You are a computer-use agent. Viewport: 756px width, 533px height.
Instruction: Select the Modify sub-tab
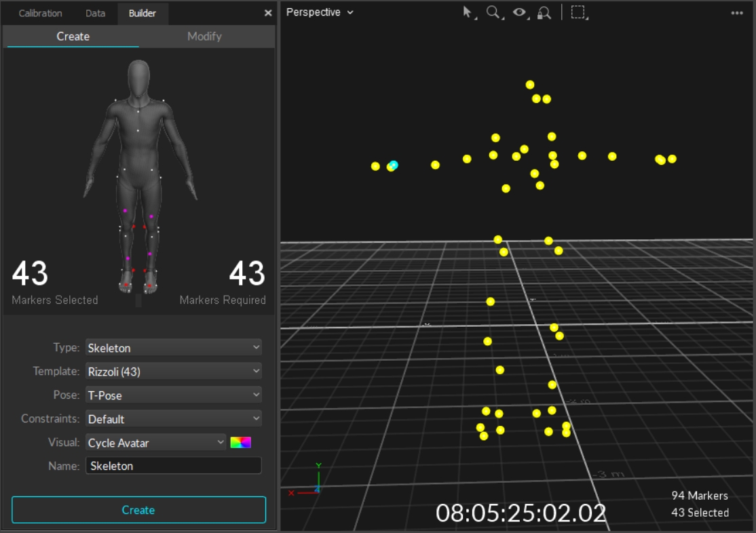coord(204,37)
